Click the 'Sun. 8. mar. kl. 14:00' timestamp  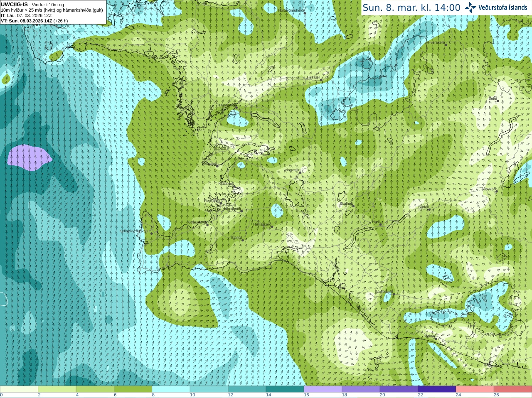(411, 7)
